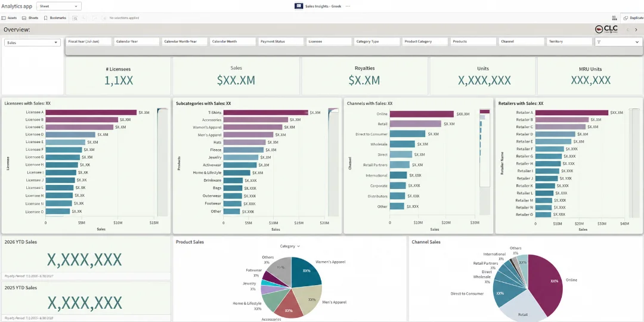Viewport: 644px width, 322px height.
Task: Open the Licensee filter
Action: tap(329, 42)
